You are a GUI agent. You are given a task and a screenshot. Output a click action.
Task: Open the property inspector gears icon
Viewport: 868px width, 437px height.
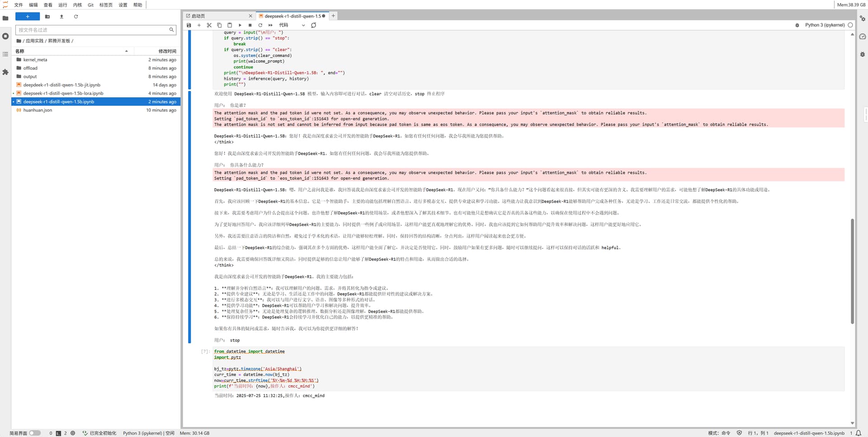click(x=862, y=19)
